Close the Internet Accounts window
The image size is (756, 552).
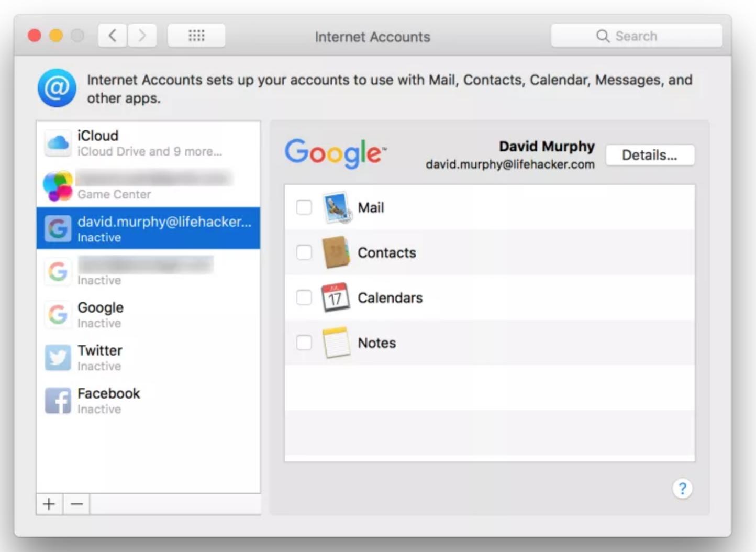pos(35,36)
